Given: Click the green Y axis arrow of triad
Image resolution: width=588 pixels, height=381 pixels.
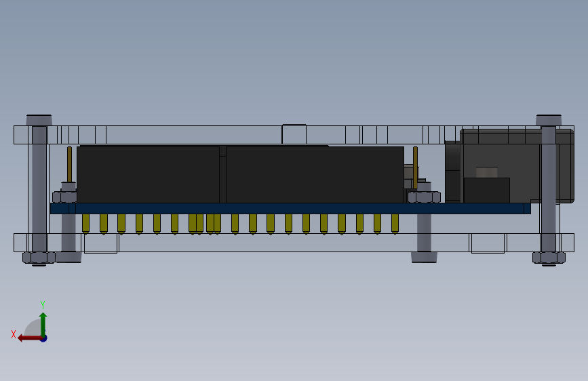Looking at the screenshot, I should pyautogui.click(x=43, y=324).
